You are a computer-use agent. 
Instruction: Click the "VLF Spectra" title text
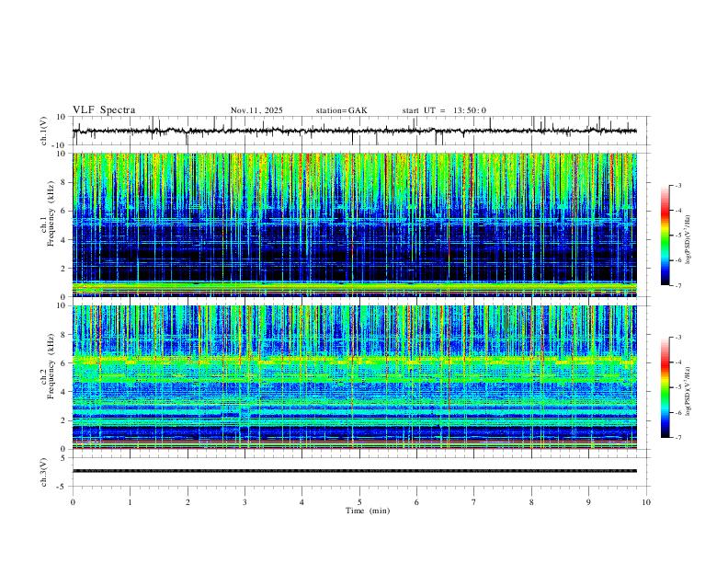coord(104,110)
